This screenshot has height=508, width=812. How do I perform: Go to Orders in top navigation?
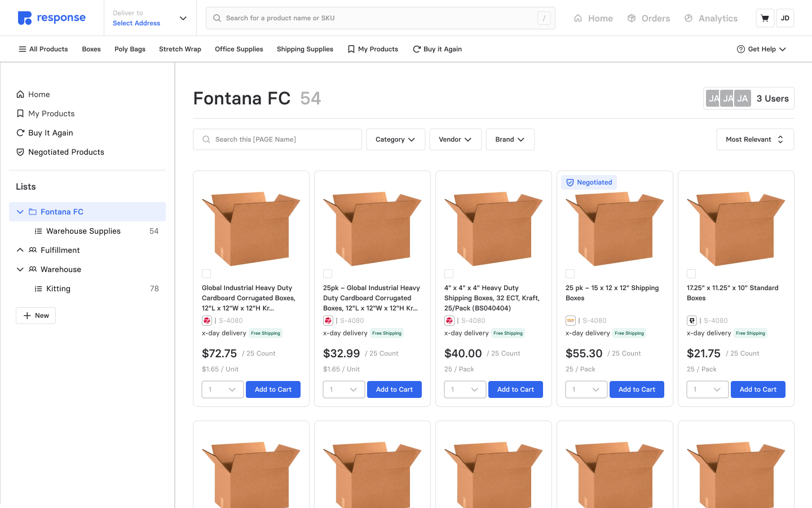(x=648, y=18)
